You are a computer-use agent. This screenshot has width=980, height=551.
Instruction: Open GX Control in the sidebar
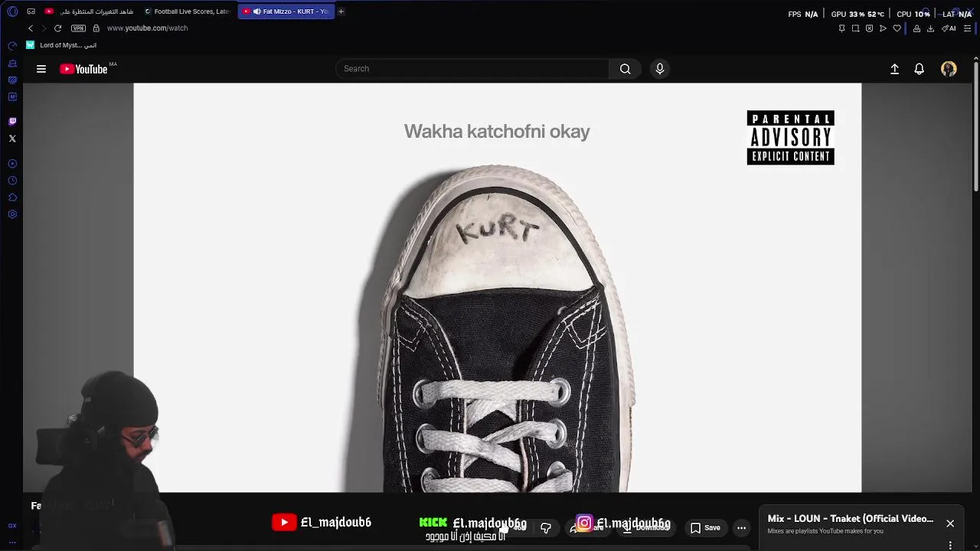click(12, 46)
